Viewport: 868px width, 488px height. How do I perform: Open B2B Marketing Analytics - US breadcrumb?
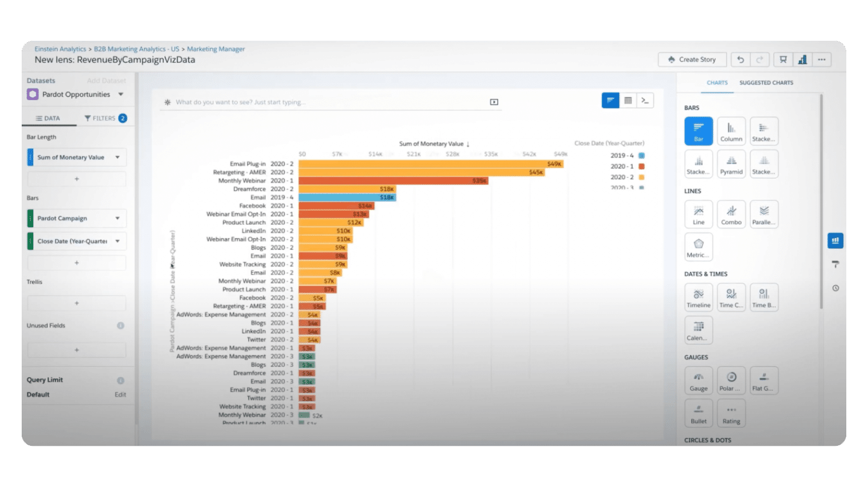pos(137,49)
